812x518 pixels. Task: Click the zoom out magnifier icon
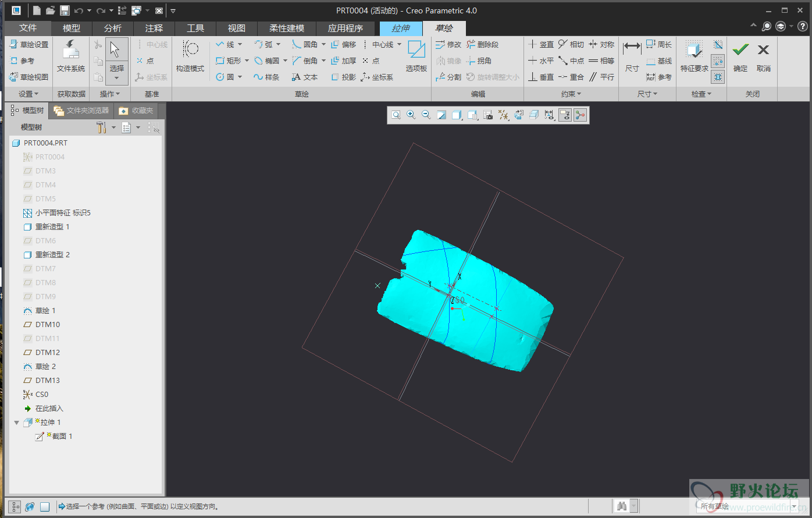[x=426, y=115]
